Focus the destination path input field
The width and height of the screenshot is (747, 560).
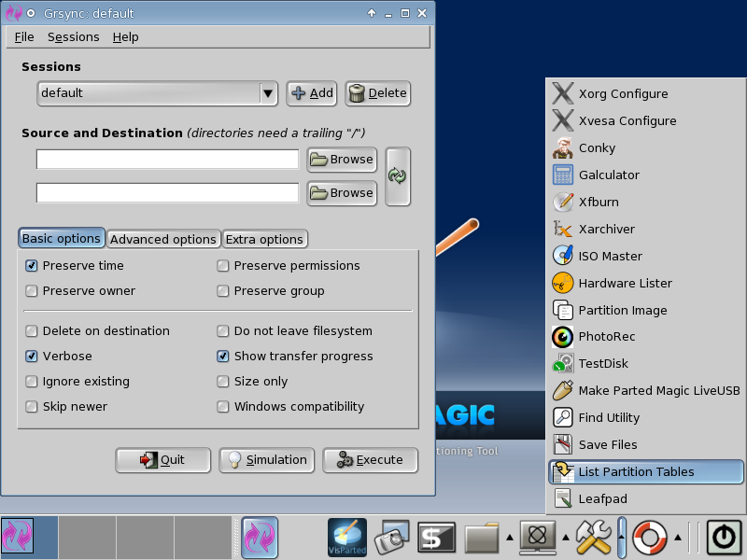(168, 193)
